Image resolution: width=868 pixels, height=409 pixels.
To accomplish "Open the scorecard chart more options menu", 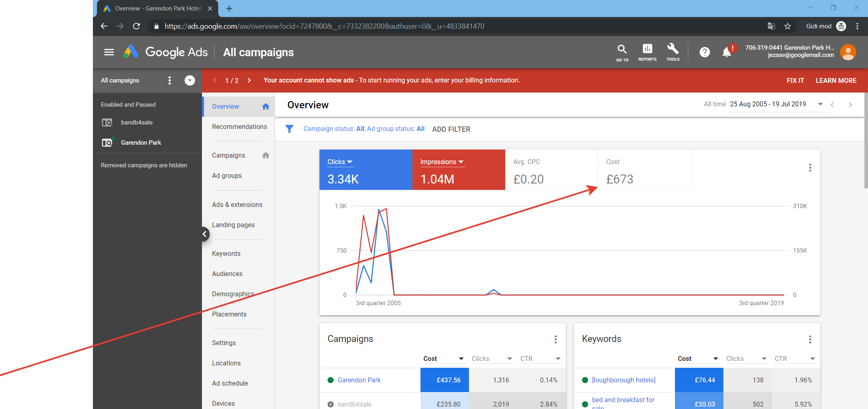I will pos(810,168).
